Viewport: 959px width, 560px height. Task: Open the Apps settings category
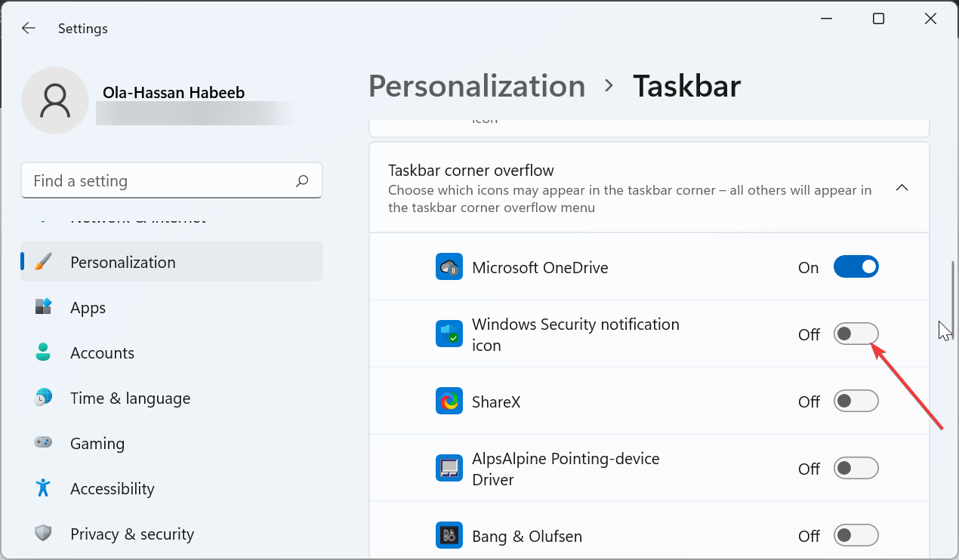pyautogui.click(x=88, y=308)
